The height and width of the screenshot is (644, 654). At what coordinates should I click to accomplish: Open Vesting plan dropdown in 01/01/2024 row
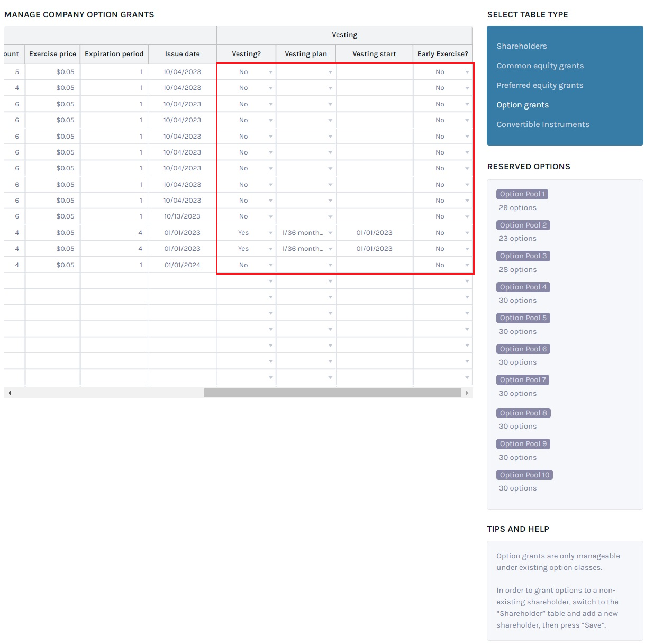pos(330,265)
